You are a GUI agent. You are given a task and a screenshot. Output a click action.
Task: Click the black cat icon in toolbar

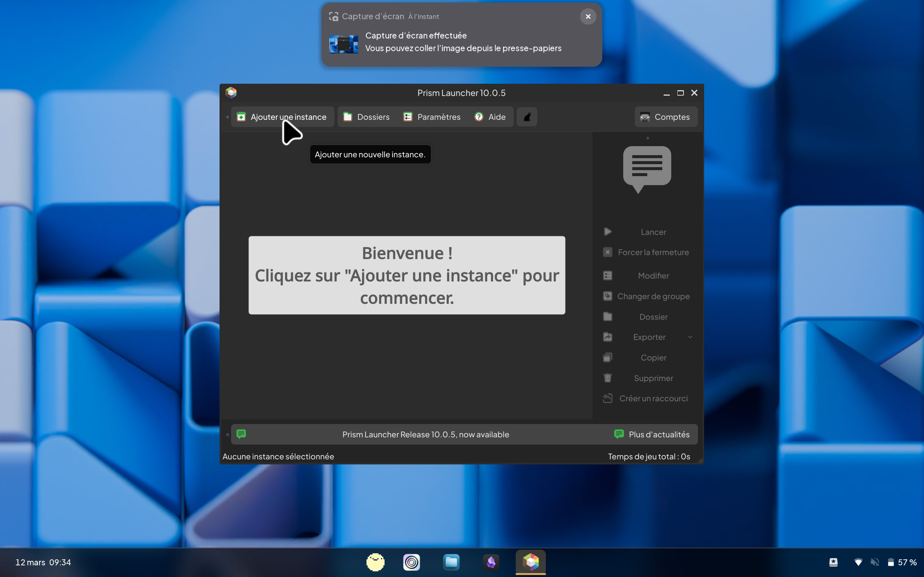pyautogui.click(x=527, y=117)
